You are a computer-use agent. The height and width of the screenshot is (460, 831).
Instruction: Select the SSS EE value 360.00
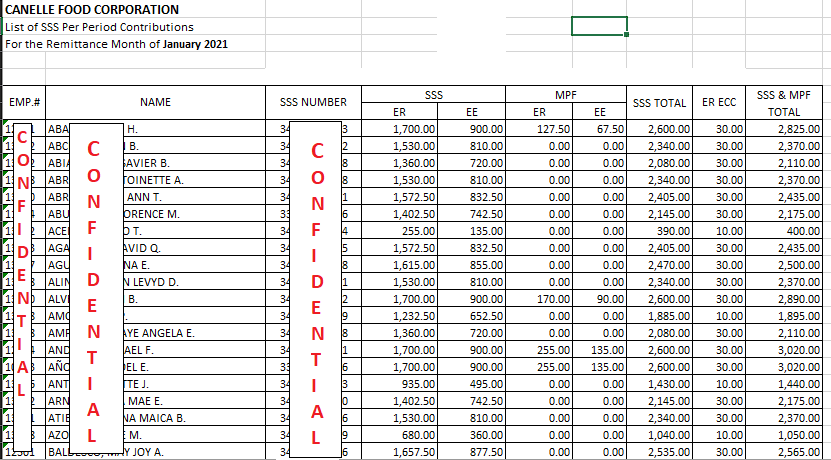point(471,435)
